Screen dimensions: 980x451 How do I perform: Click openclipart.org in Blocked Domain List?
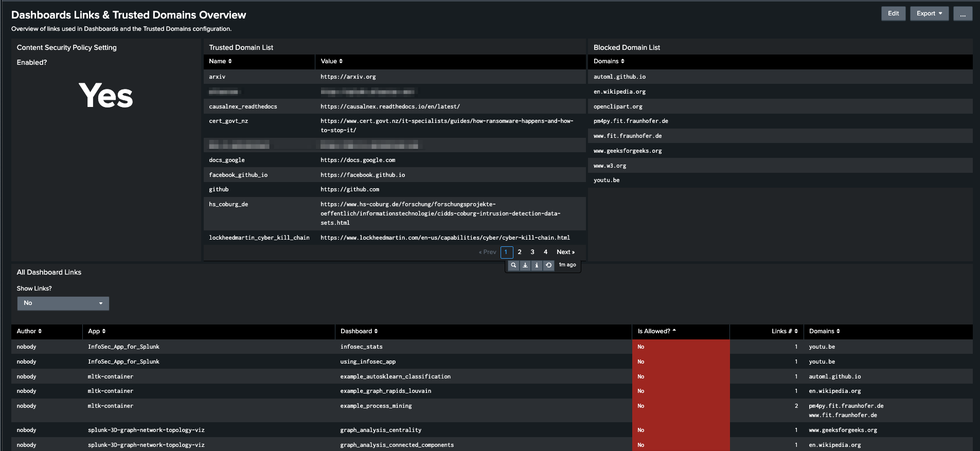click(x=618, y=106)
